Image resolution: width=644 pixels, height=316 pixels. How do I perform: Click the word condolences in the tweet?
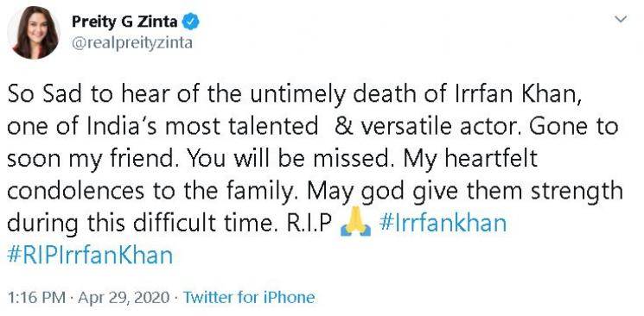click(x=75, y=191)
